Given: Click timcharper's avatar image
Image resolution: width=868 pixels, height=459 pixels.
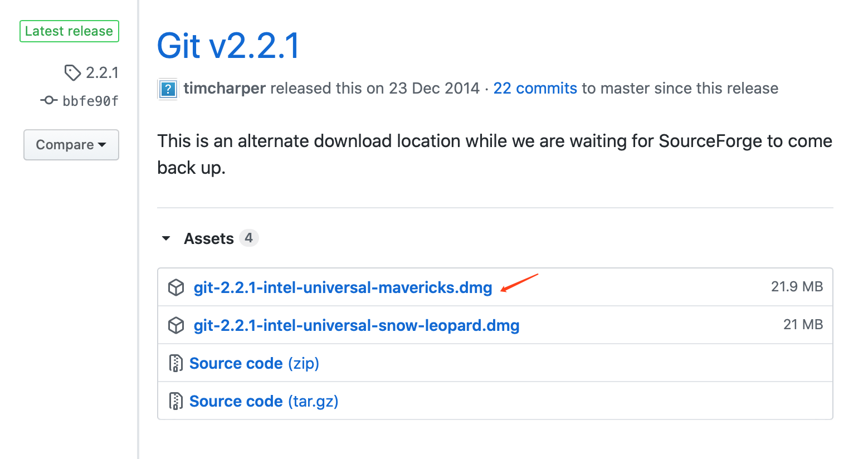Looking at the screenshot, I should [x=168, y=89].
